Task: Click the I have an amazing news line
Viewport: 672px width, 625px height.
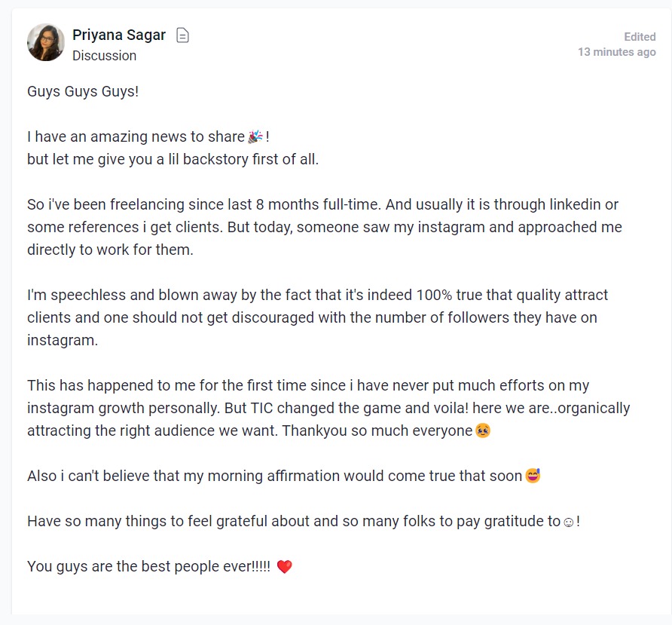Action: pyautogui.click(x=148, y=136)
